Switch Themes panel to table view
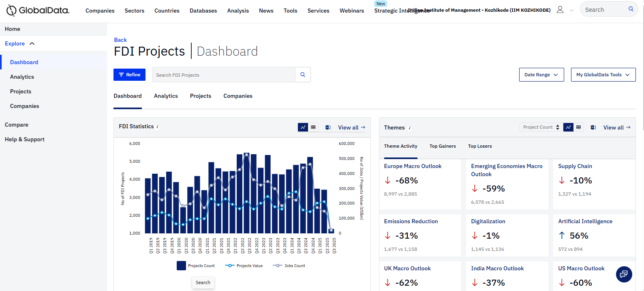Viewport: 644px width, 291px height. coord(578,127)
